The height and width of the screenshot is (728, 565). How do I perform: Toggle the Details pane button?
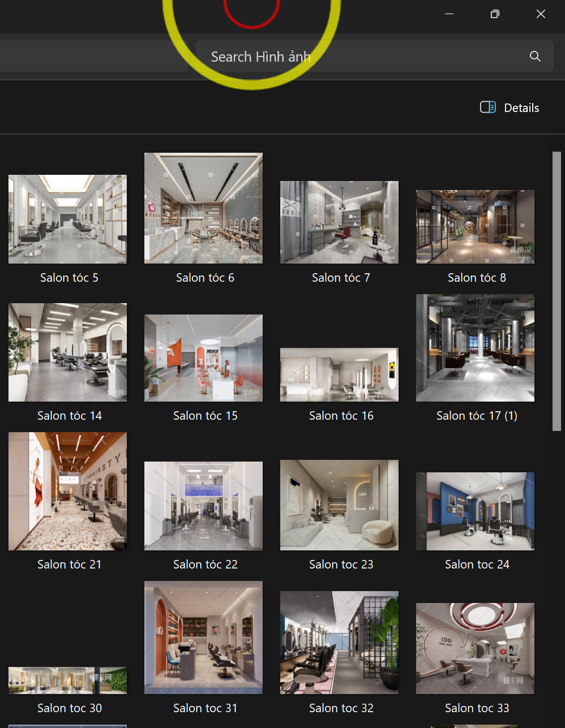click(x=510, y=107)
